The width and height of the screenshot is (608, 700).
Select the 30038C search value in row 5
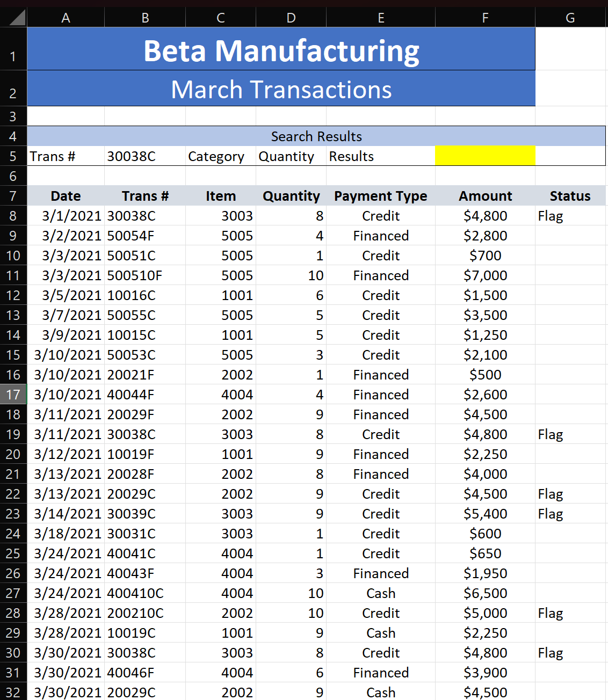pyautogui.click(x=145, y=156)
